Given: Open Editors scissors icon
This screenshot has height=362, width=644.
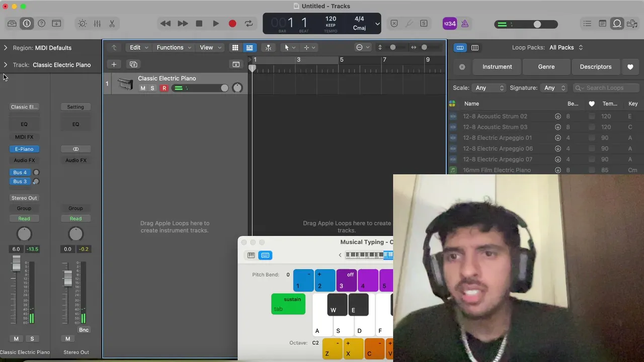Looking at the screenshot, I should (x=112, y=24).
